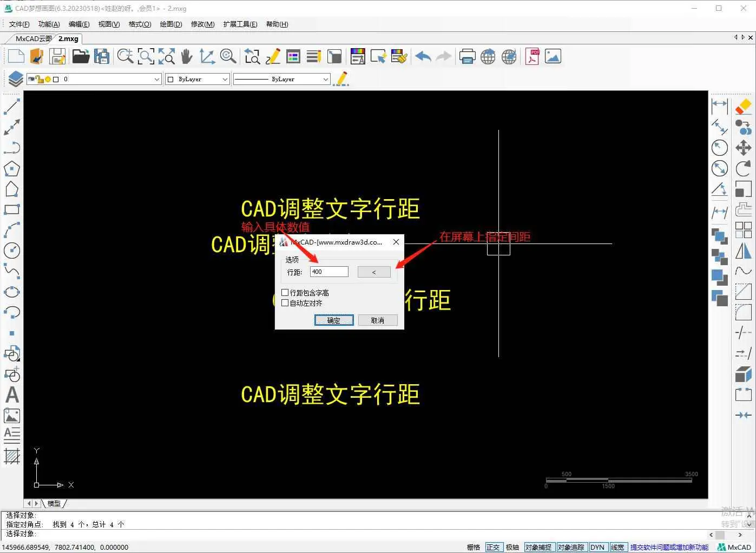
Task: Click the Export PDF icon
Action: coord(533,57)
